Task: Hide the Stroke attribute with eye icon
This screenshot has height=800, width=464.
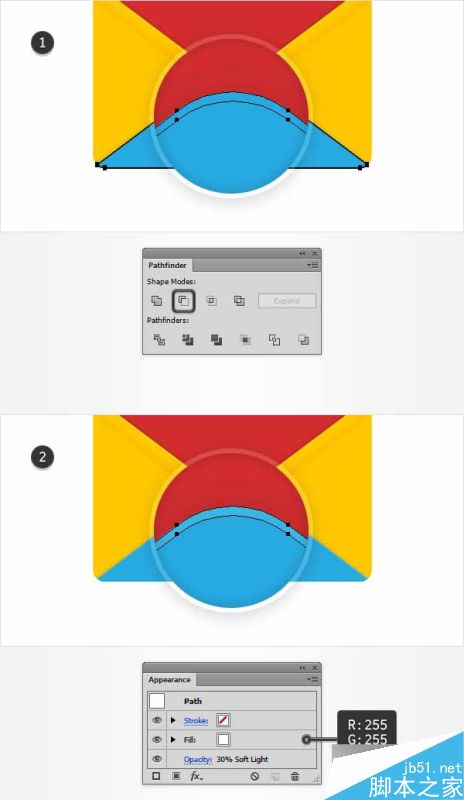Action: pyautogui.click(x=157, y=720)
